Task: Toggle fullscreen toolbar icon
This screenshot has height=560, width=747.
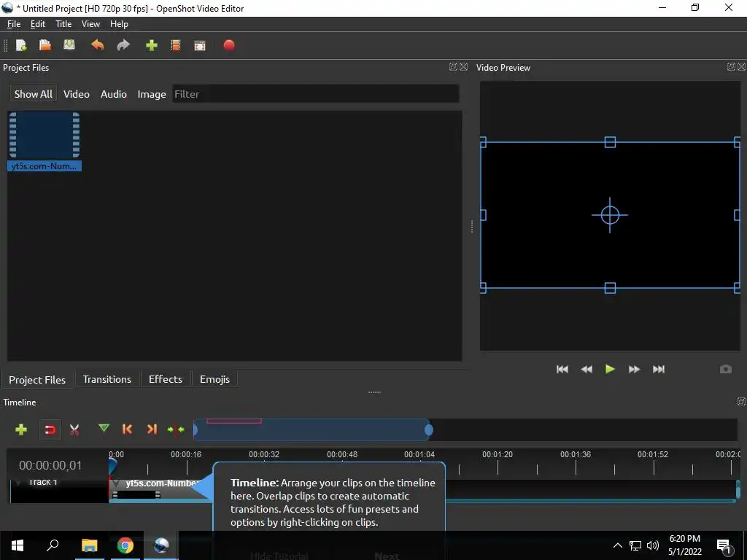Action: tap(200, 46)
